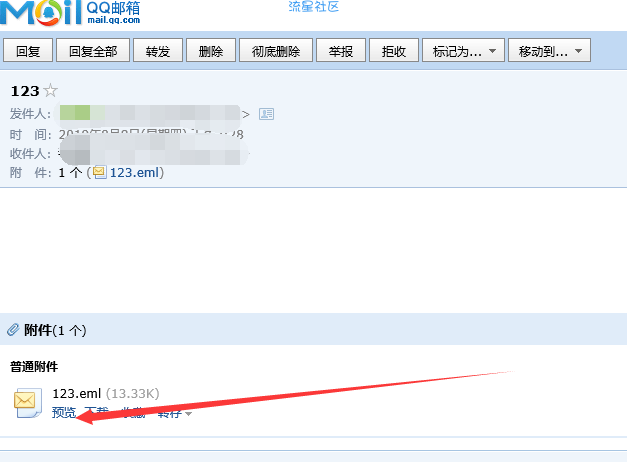Expand the 标记为 dropdown
This screenshot has height=462, width=627.
click(463, 50)
